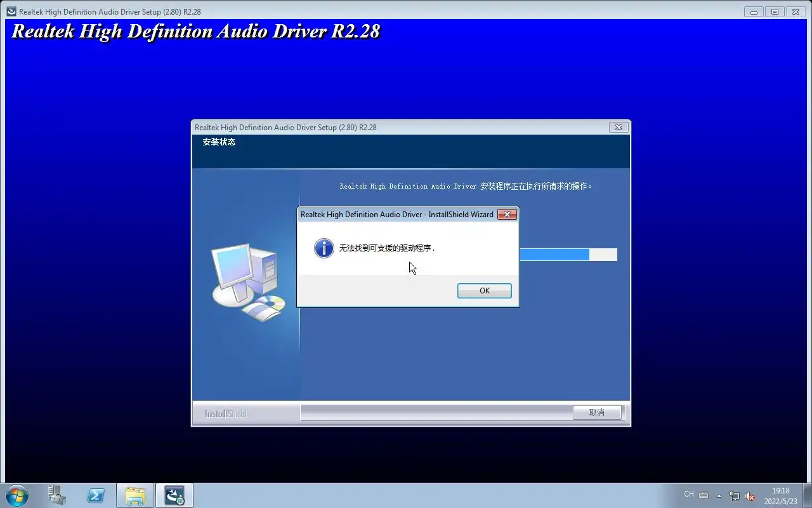The height and width of the screenshot is (508, 812).
Task: Open the clock showing 19:18
Action: 781,496
